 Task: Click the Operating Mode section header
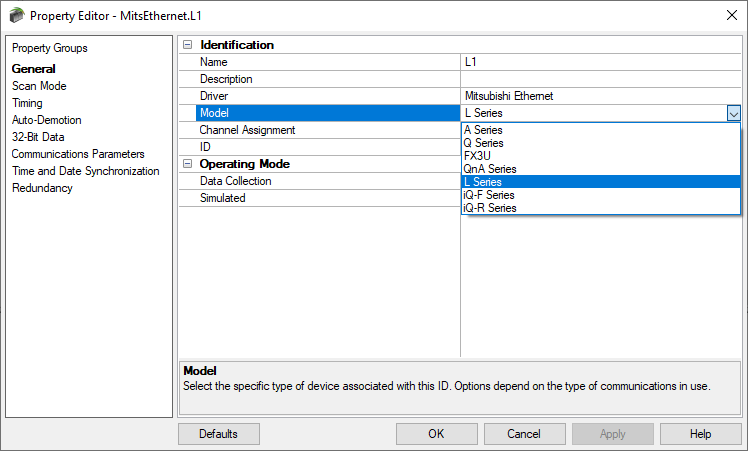tap(245, 164)
